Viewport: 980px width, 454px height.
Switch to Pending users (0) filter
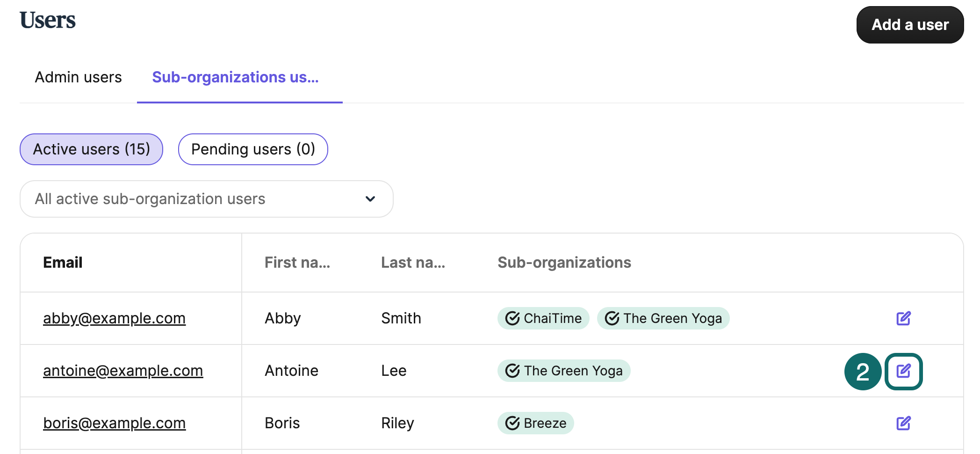coord(252,149)
